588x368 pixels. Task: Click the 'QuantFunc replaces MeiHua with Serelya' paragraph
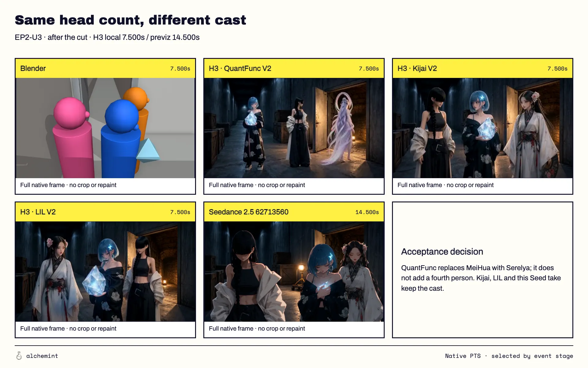click(x=481, y=278)
